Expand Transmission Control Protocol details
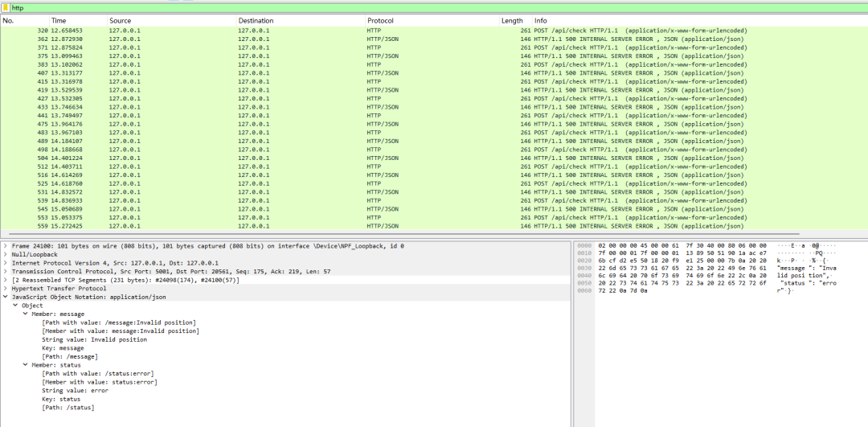The height and width of the screenshot is (427, 868). (x=6, y=272)
